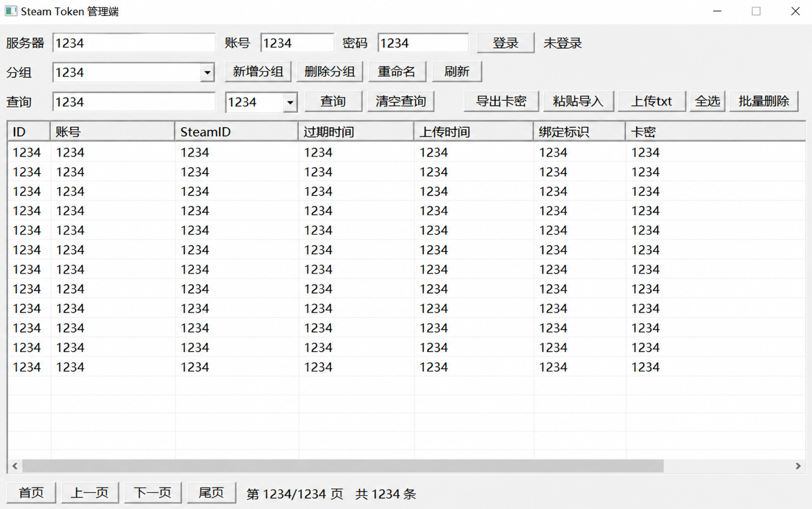Focus the 服务器 server address field
The width and height of the screenshot is (812, 509).
click(x=134, y=43)
